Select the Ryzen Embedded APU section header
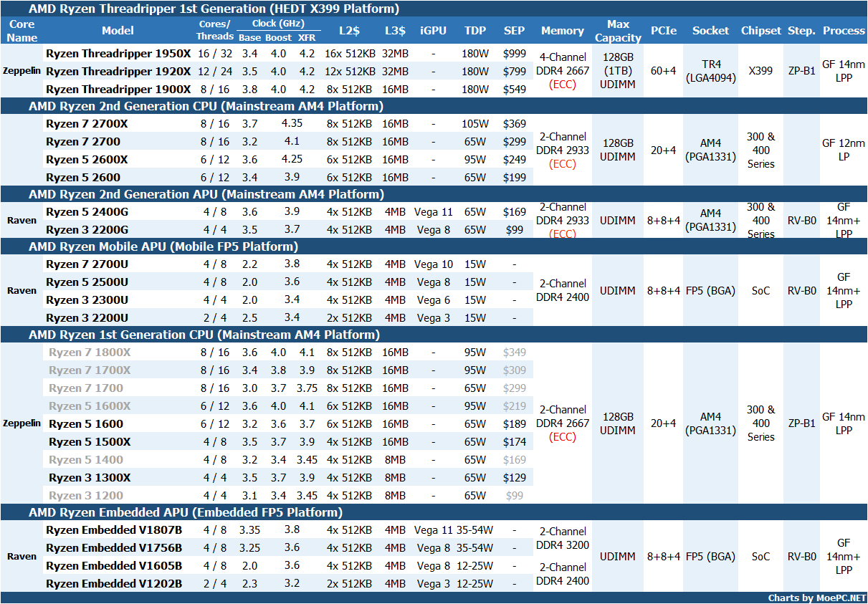This screenshot has height=604, width=868. (185, 512)
